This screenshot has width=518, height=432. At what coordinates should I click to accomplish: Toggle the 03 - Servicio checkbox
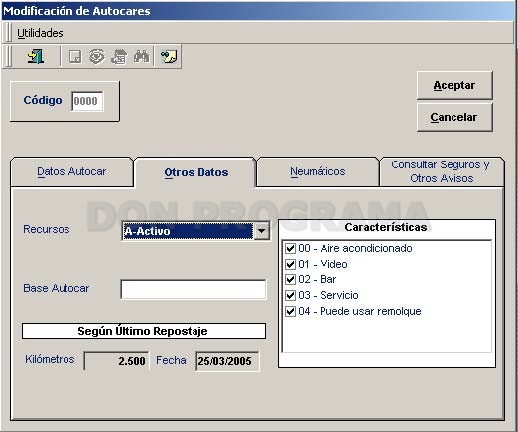pyautogui.click(x=290, y=295)
